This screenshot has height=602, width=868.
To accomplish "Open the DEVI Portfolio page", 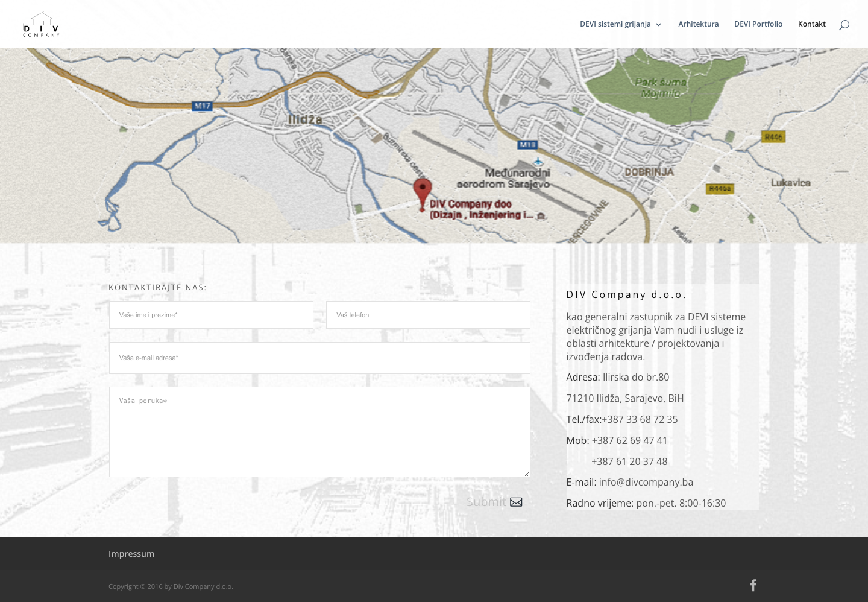I will 758,24.
